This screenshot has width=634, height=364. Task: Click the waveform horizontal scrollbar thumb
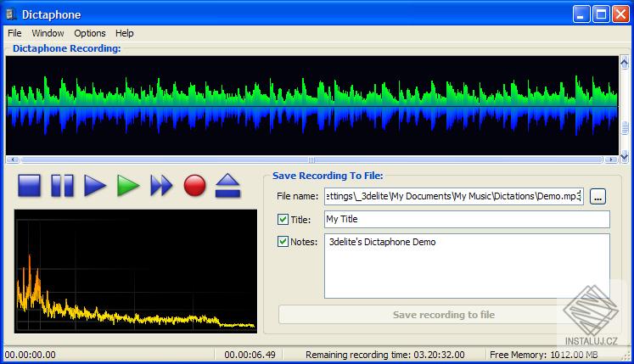pyautogui.click(x=311, y=160)
